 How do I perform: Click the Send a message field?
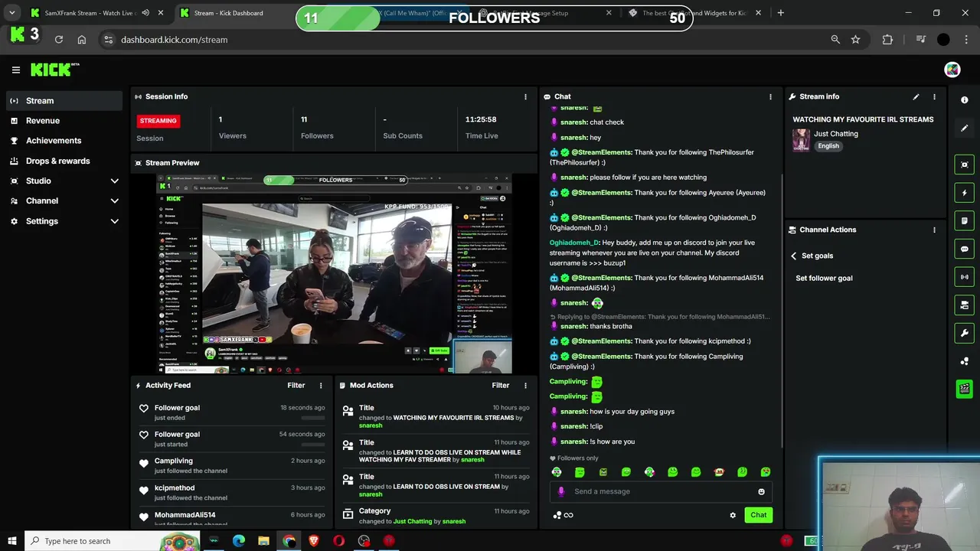(x=661, y=491)
